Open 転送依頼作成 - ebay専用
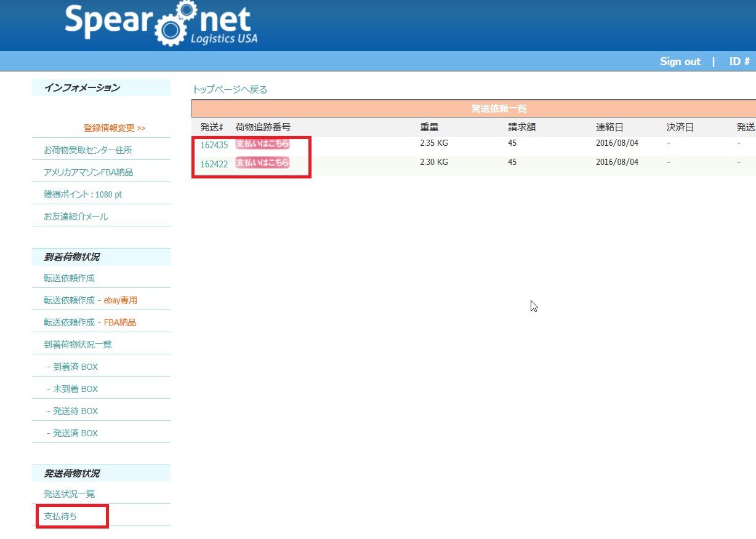The height and width of the screenshot is (539, 756). point(90,300)
